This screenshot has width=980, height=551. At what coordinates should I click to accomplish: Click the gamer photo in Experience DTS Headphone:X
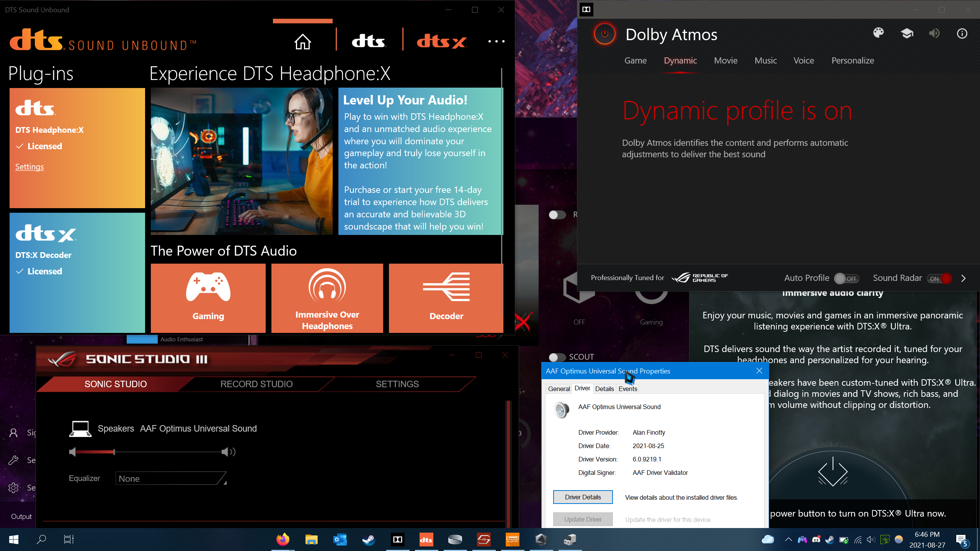tap(242, 161)
